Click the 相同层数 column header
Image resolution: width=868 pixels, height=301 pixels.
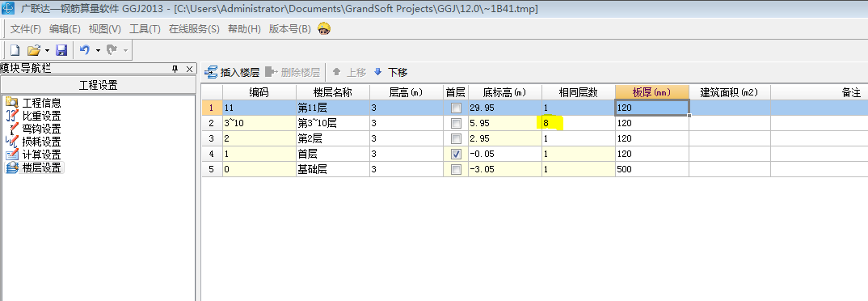578,92
